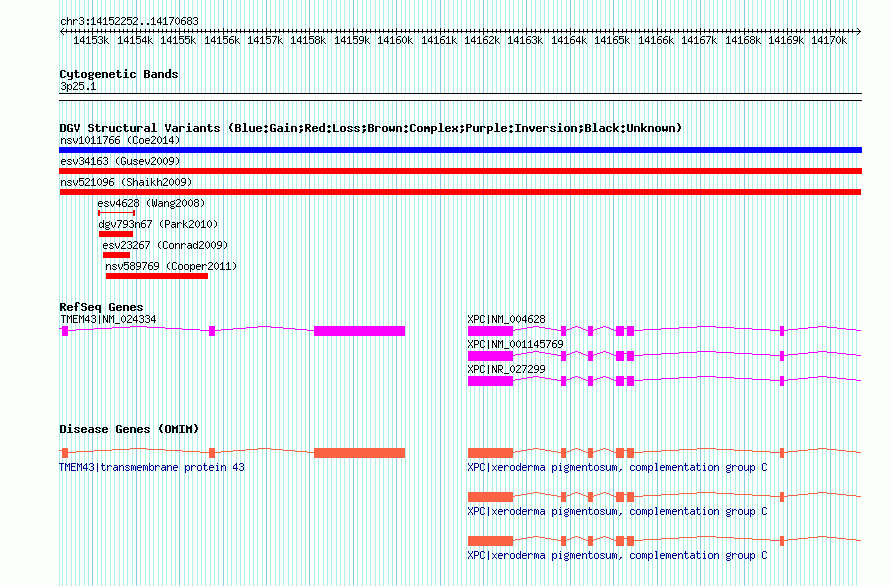The width and height of the screenshot is (890, 586).
Task: Click the nsv521096 (Shaikh2009) variant label
Action: point(126,182)
